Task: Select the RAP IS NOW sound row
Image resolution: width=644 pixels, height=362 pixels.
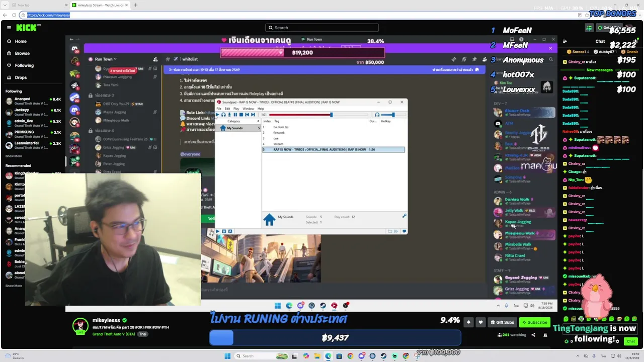Action: (333, 149)
